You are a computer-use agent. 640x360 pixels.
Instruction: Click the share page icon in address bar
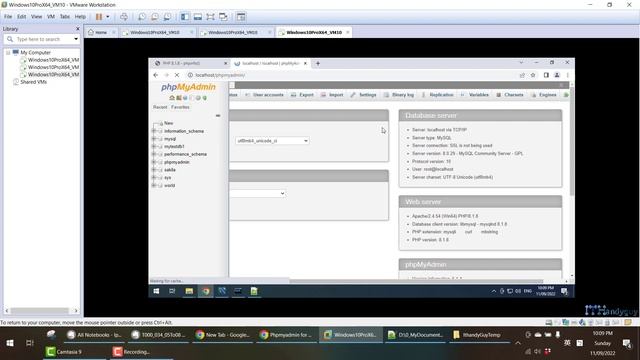click(522, 75)
